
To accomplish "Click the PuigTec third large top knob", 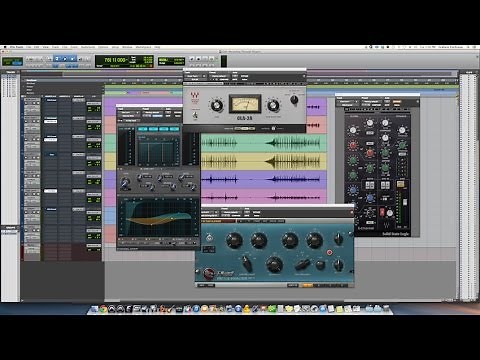I will click(290, 240).
